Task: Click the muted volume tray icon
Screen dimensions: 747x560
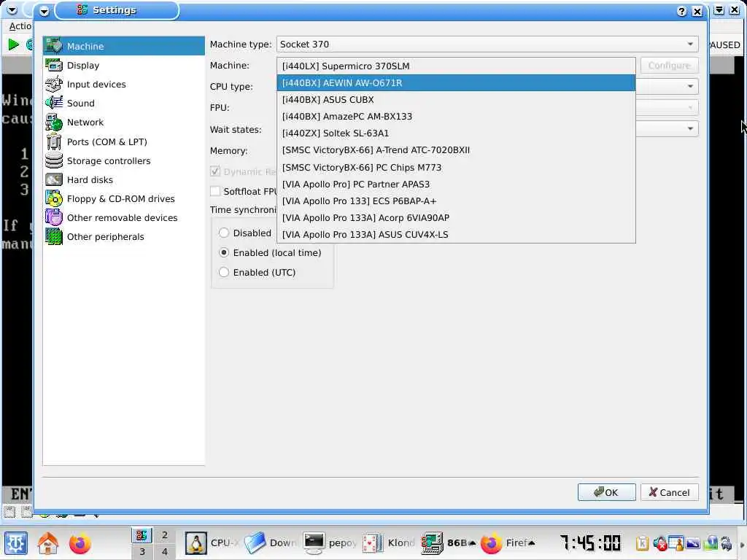Action: click(x=659, y=543)
